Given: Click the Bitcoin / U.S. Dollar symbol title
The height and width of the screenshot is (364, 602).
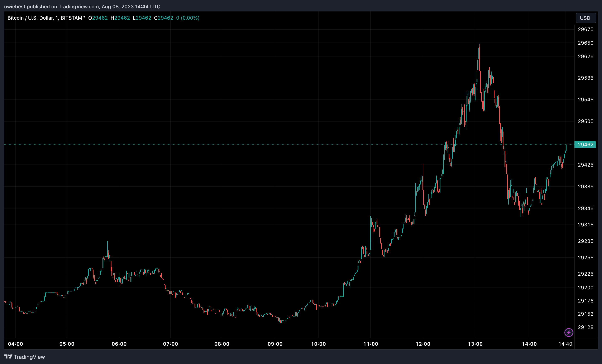Looking at the screenshot, I should click(46, 18).
